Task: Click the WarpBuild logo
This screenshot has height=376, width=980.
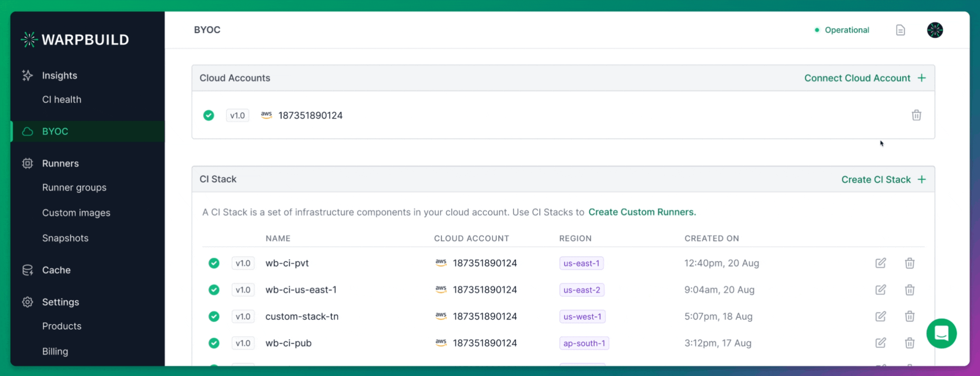Action: coord(75,39)
